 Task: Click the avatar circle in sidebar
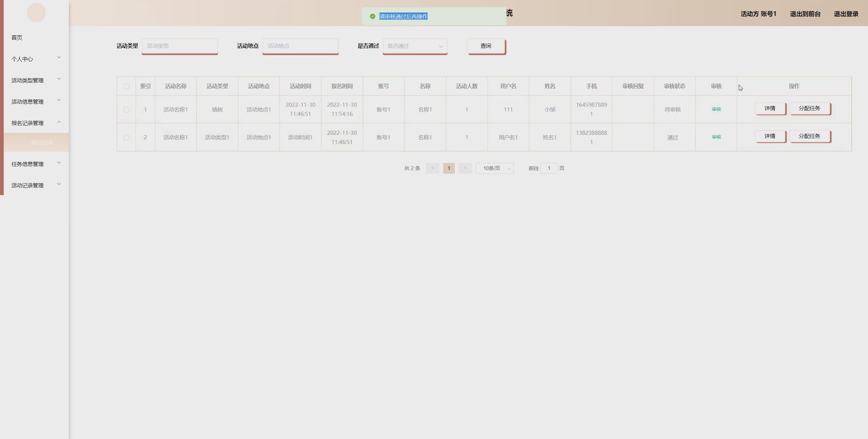pyautogui.click(x=36, y=13)
